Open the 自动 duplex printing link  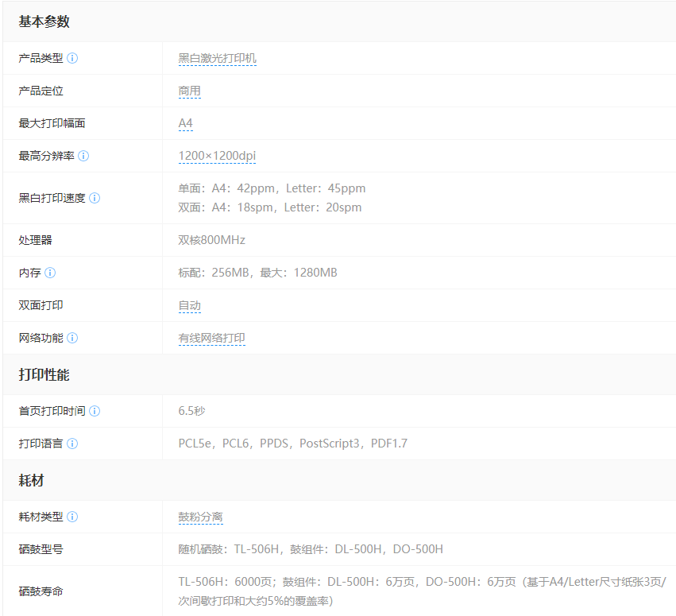click(x=189, y=306)
